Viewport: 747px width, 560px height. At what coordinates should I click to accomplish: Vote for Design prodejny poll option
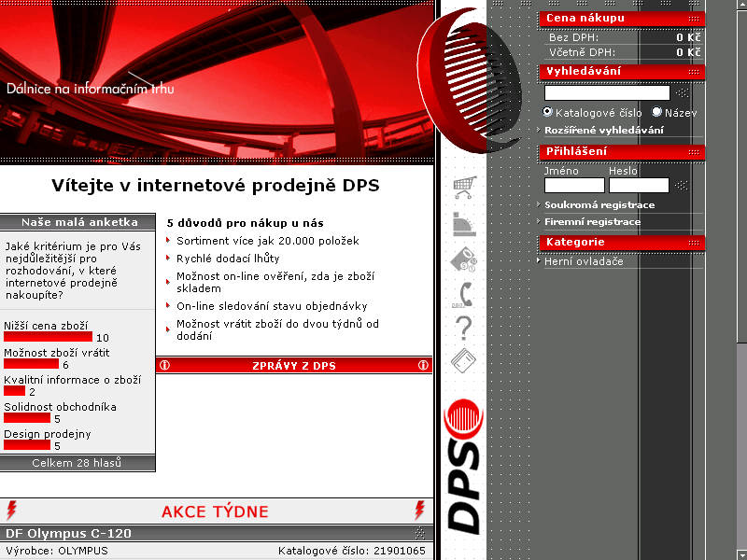(48, 434)
